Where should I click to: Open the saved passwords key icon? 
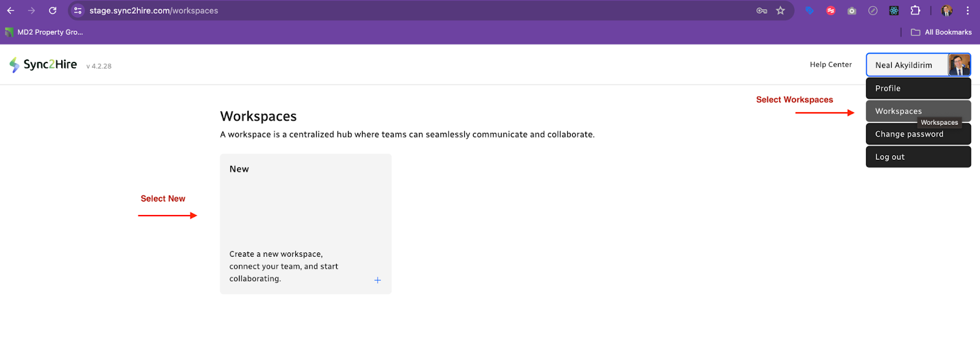point(762,10)
